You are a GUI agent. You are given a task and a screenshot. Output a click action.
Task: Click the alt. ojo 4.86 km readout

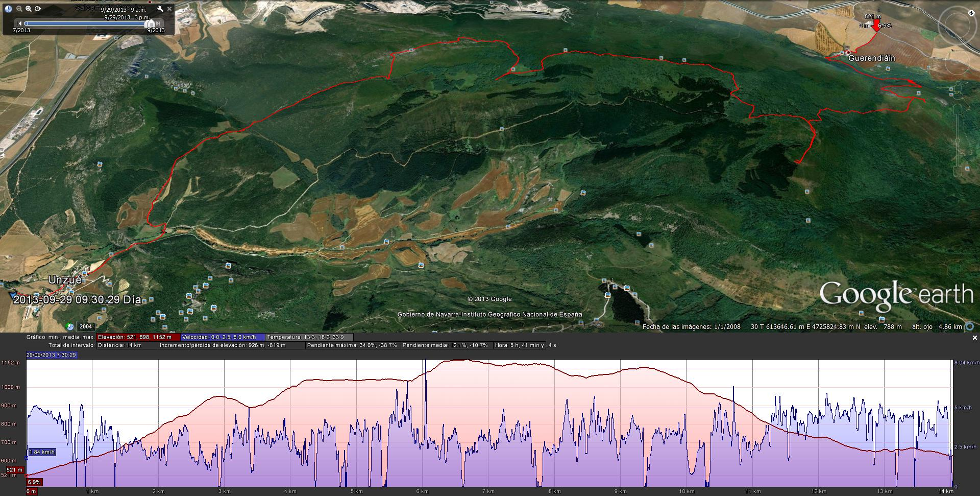point(937,326)
